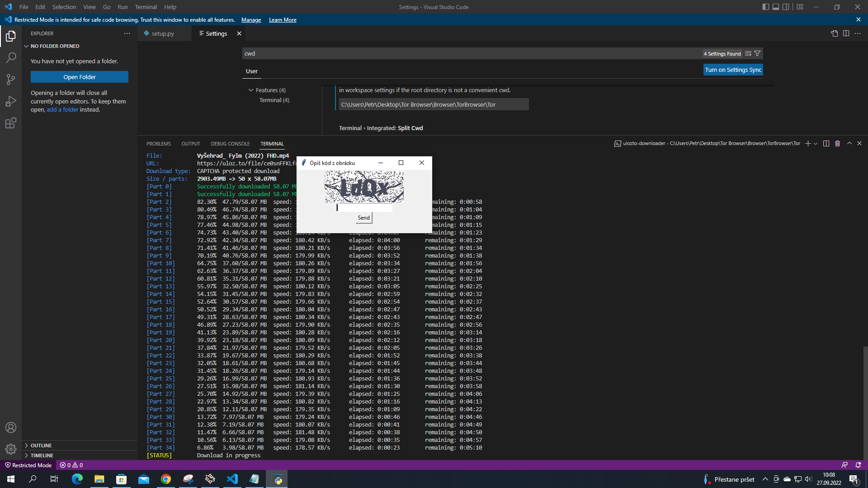Click the Open Folder button

(x=79, y=77)
